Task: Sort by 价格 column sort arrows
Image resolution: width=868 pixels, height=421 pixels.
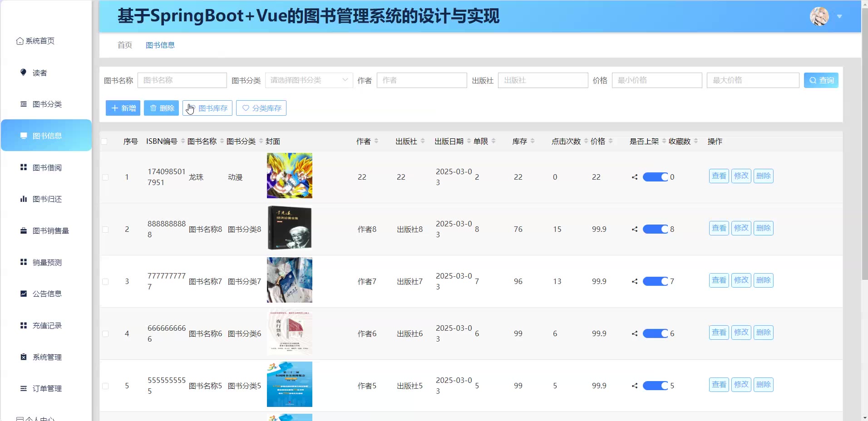Action: coord(611,141)
